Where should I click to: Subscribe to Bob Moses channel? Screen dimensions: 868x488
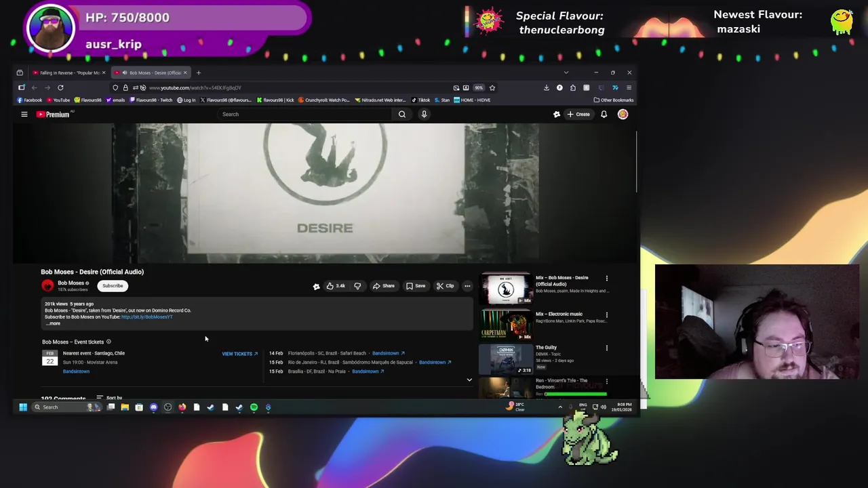113,286
